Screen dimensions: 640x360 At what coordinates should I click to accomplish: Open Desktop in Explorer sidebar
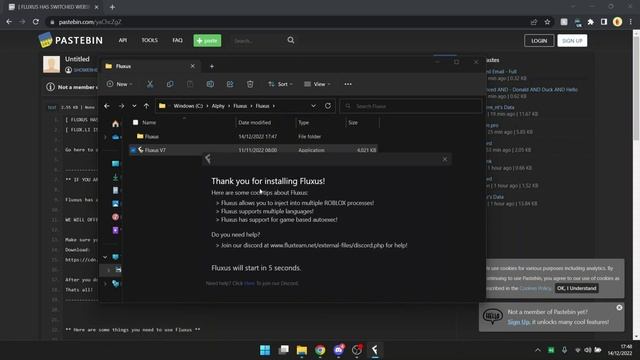click(116, 164)
